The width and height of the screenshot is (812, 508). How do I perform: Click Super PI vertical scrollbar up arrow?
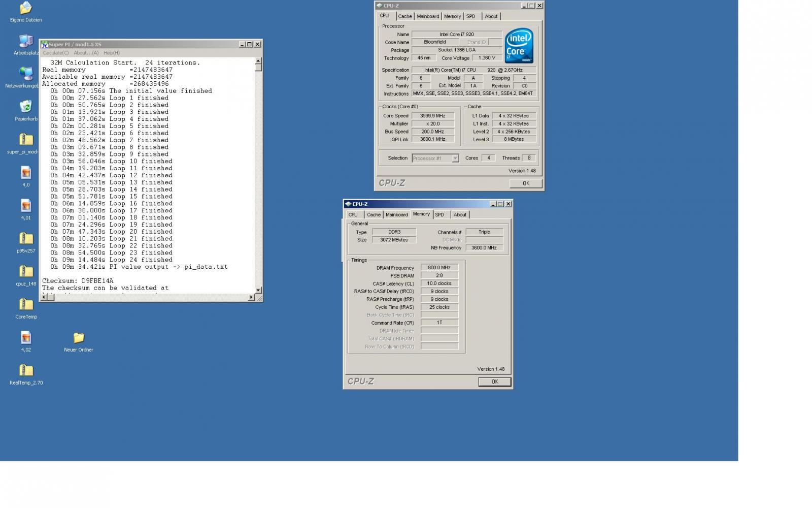tap(258, 61)
